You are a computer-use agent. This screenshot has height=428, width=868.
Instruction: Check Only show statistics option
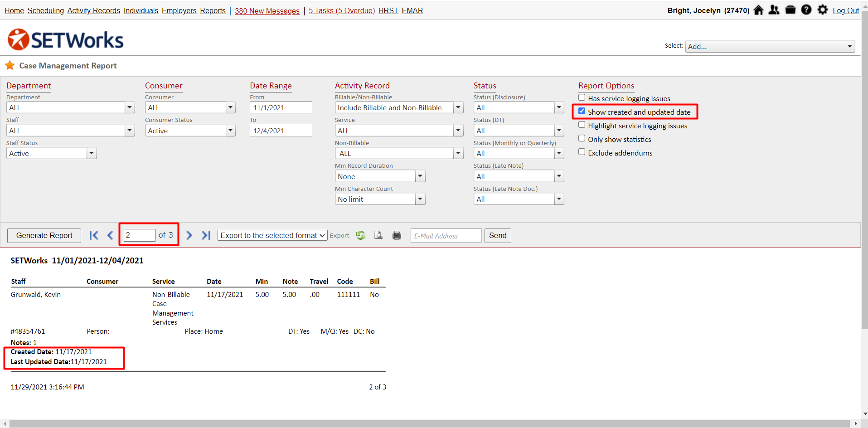(x=582, y=138)
